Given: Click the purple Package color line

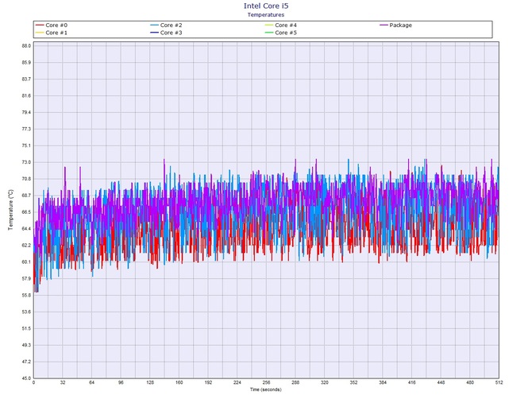Looking at the screenshot, I should [x=384, y=25].
